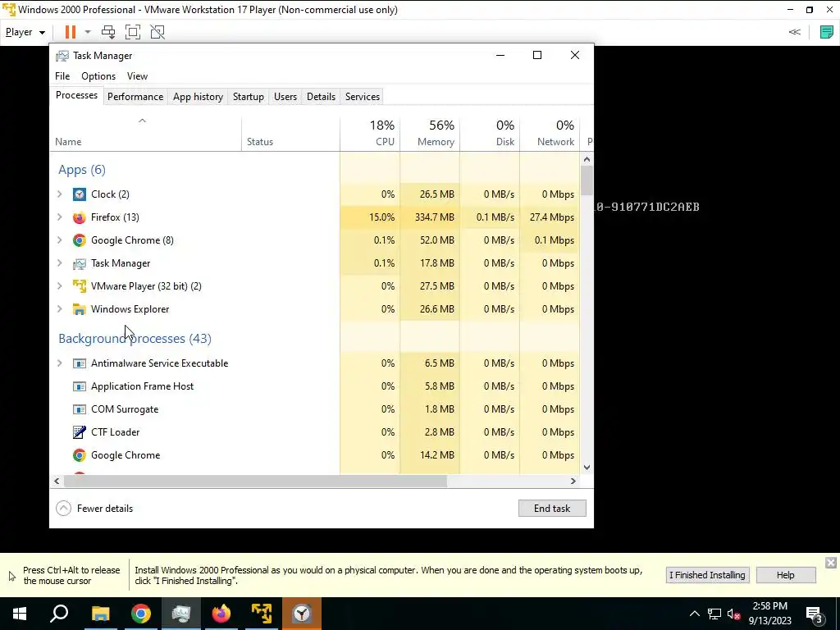Open the green notes icon in VMware toolbar
Image resolution: width=840 pixels, height=630 pixels.
pyautogui.click(x=827, y=32)
